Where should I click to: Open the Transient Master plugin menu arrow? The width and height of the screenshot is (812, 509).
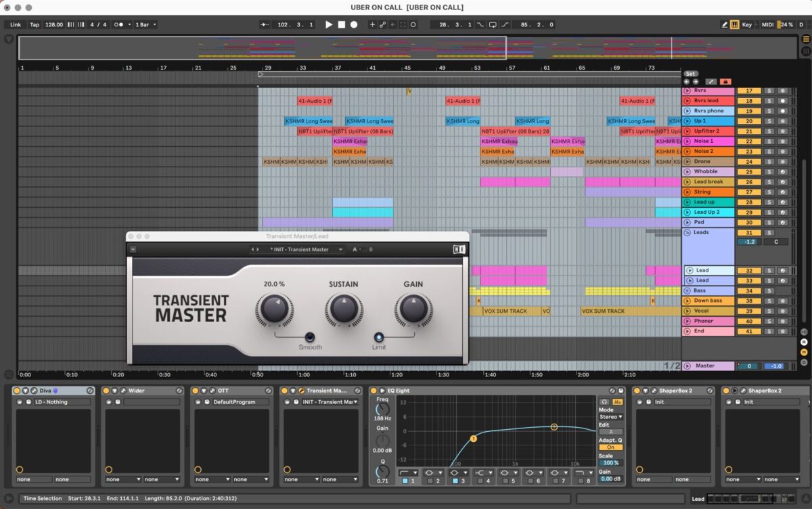[x=133, y=249]
